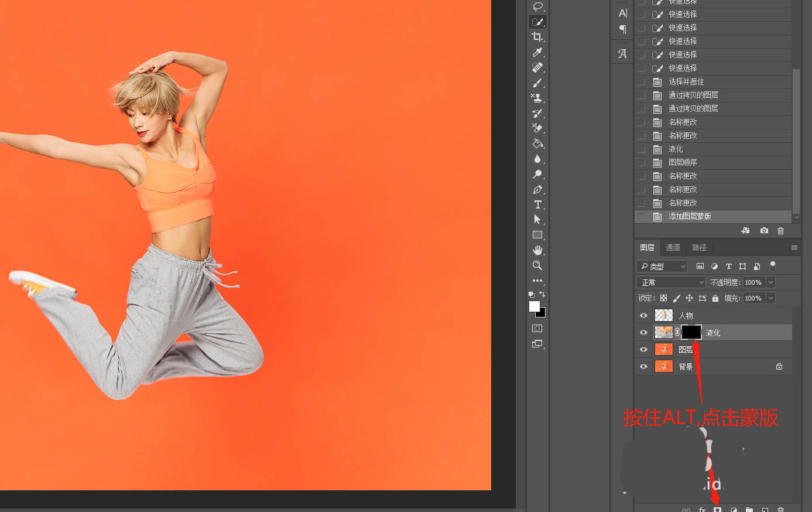Set history brush source at 选择并遮住 state

(x=642, y=81)
